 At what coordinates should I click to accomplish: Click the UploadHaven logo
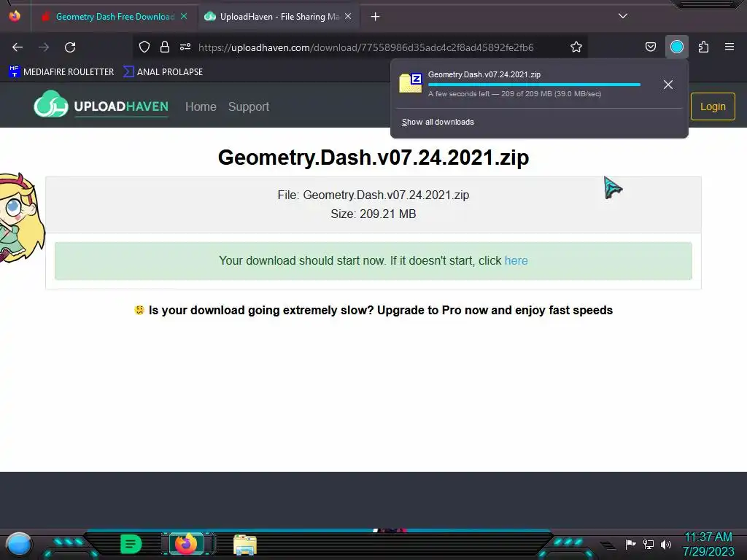tap(101, 104)
